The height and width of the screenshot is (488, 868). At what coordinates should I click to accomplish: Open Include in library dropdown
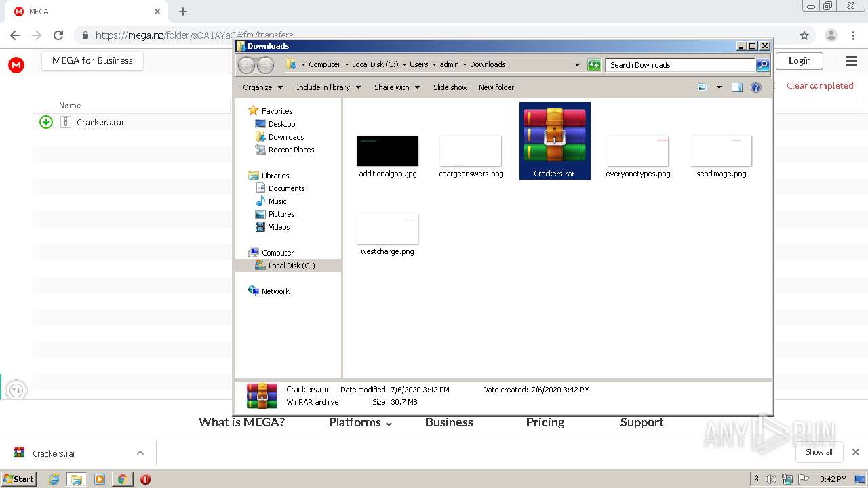[328, 87]
